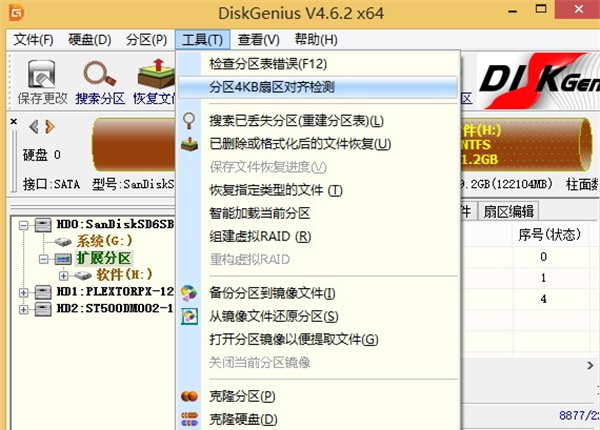Screen dimensions: 600x430
Task: Click the icon beside 已删除或格式化后的文件恢复
Action: pos(189,144)
